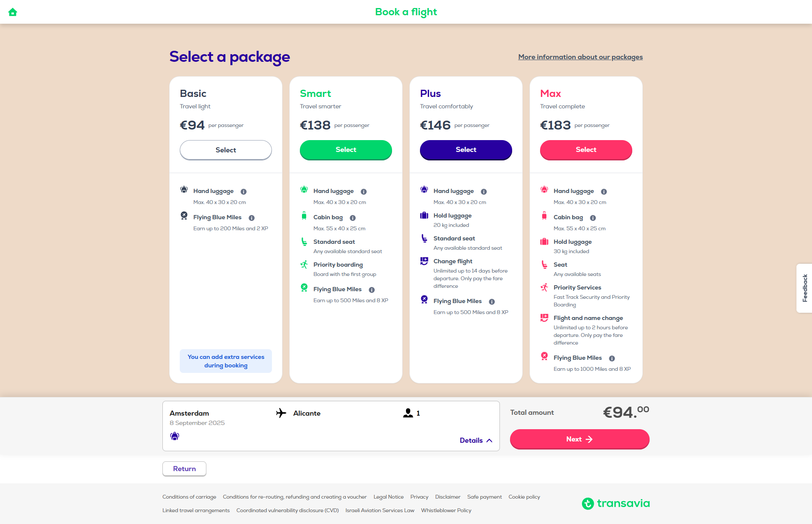Open Hand luggage info in Basic package
Image resolution: width=812 pixels, height=524 pixels.
(x=244, y=192)
